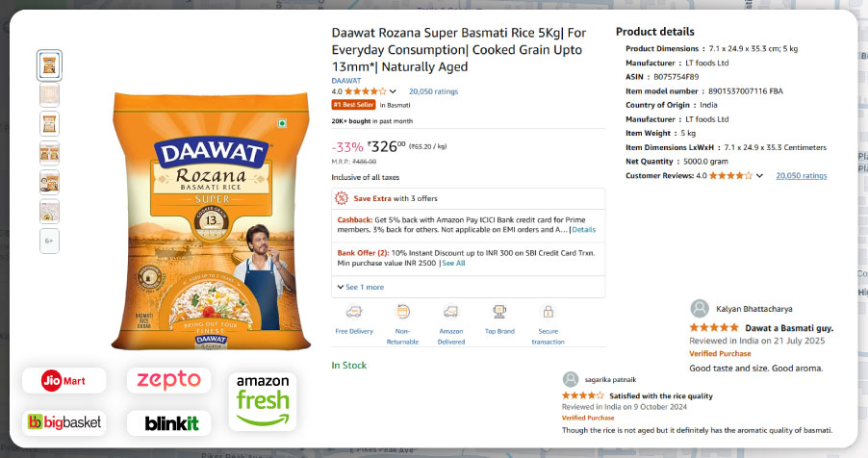Image resolution: width=868 pixels, height=458 pixels.
Task: Click the Amazon Fresh logo
Action: 262,400
